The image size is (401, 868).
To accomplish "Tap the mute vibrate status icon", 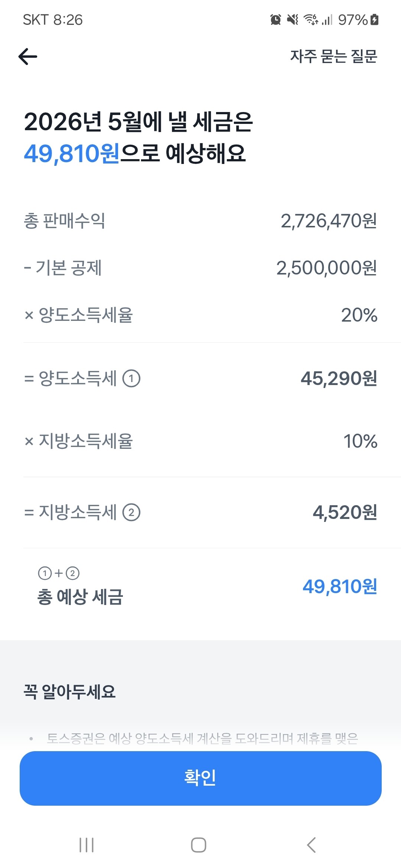I will click(x=293, y=20).
